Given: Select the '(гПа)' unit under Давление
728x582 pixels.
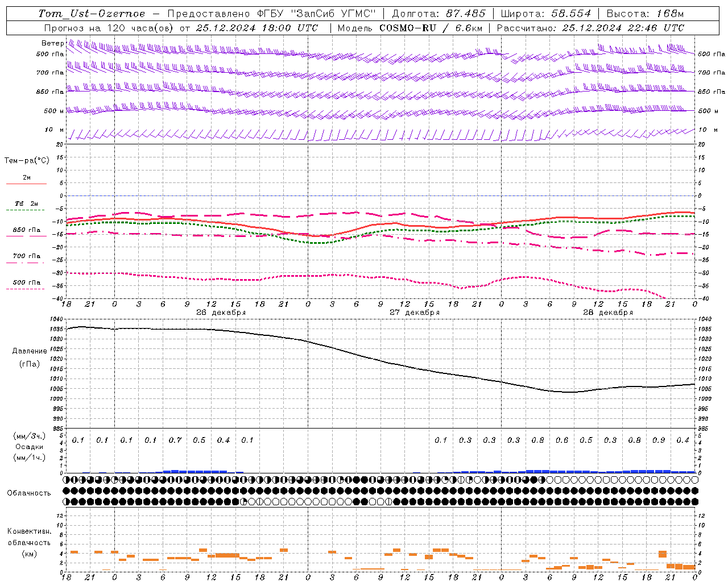Looking at the screenshot, I should coord(30,364).
